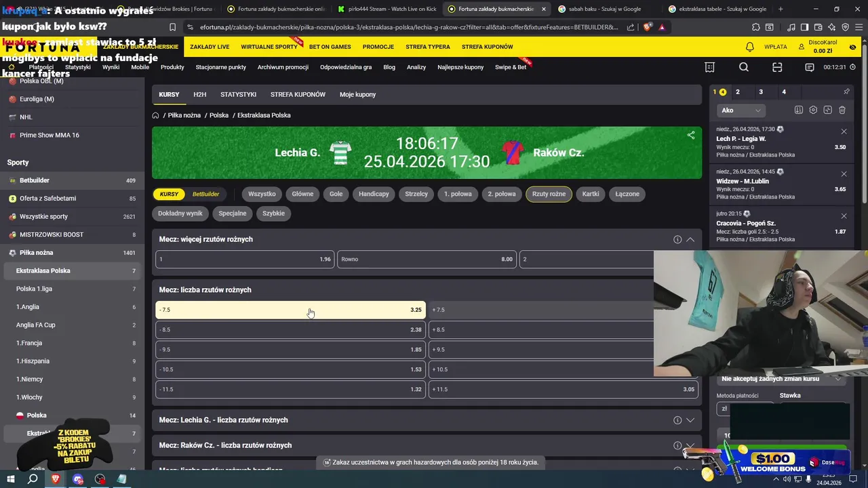Select odds - 8.5 at 2.38
The width and height of the screenshot is (868, 488).
point(291,330)
